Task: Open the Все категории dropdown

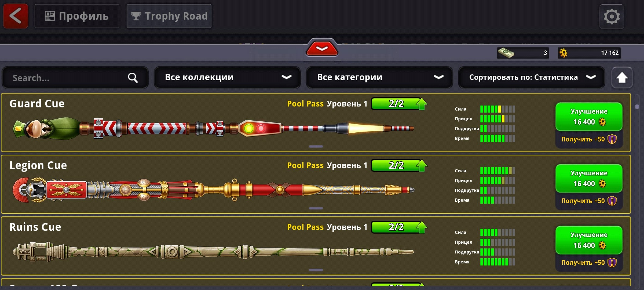Action: click(379, 77)
